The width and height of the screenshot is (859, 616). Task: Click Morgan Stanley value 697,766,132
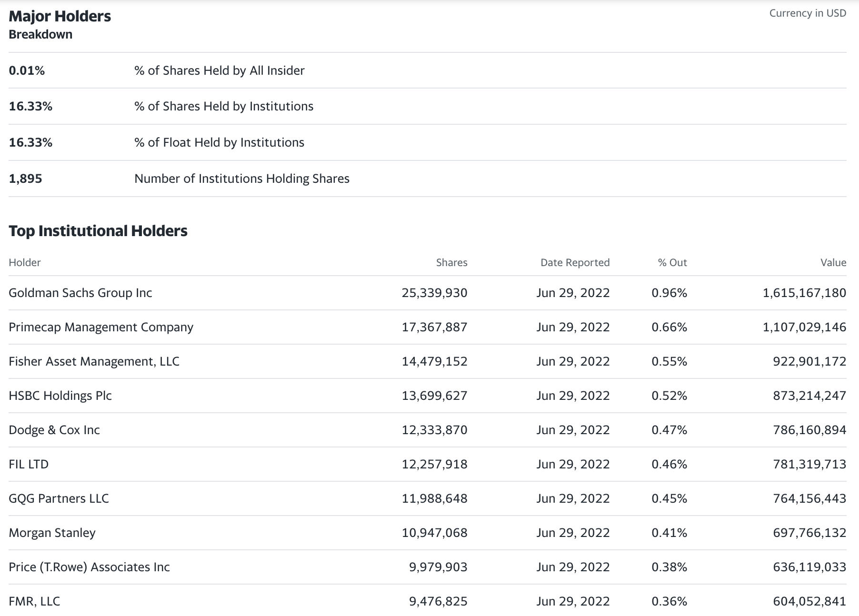[809, 533]
